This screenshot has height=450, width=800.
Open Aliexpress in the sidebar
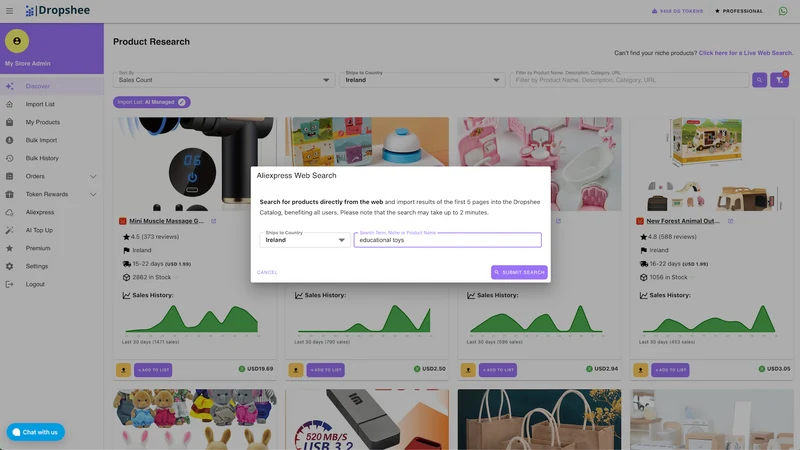coord(52,212)
